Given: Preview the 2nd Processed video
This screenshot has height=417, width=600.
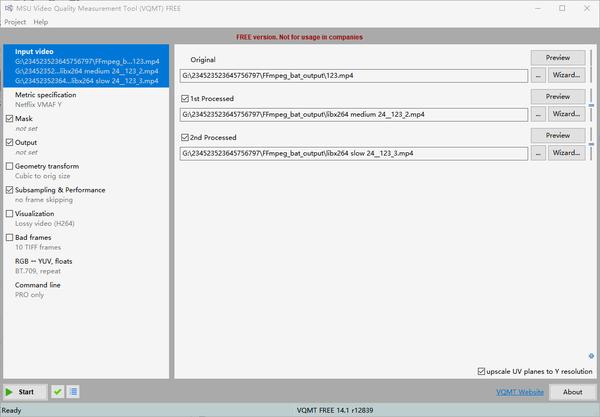Looking at the screenshot, I should 558,135.
